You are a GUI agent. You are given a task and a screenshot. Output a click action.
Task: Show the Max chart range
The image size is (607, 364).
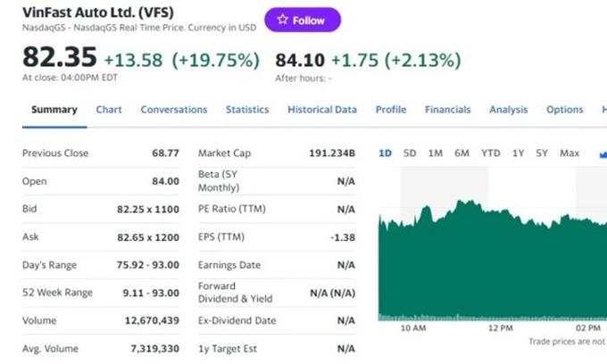[x=570, y=153]
